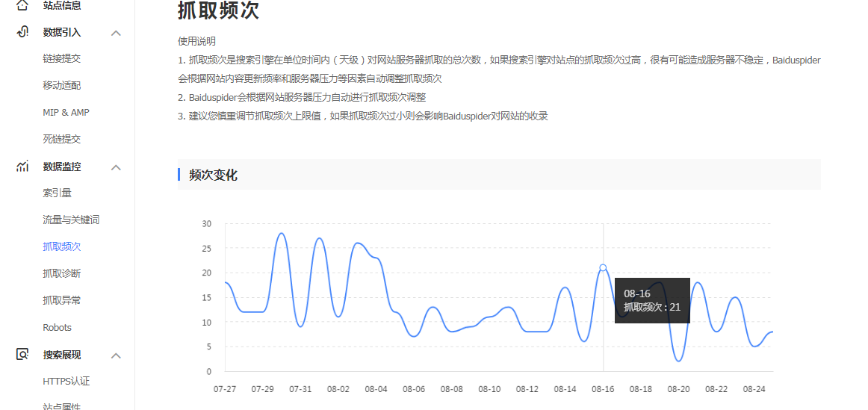Screen dimensions: 868x410
Task: Open the Robots page
Action: 57,328
